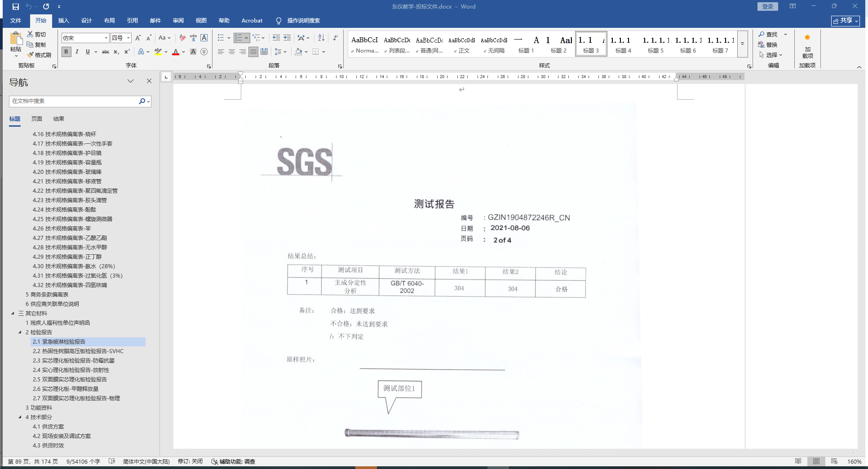The height and width of the screenshot is (469, 868).
Task: Toggle justified paragraph alignment
Action: click(253, 52)
